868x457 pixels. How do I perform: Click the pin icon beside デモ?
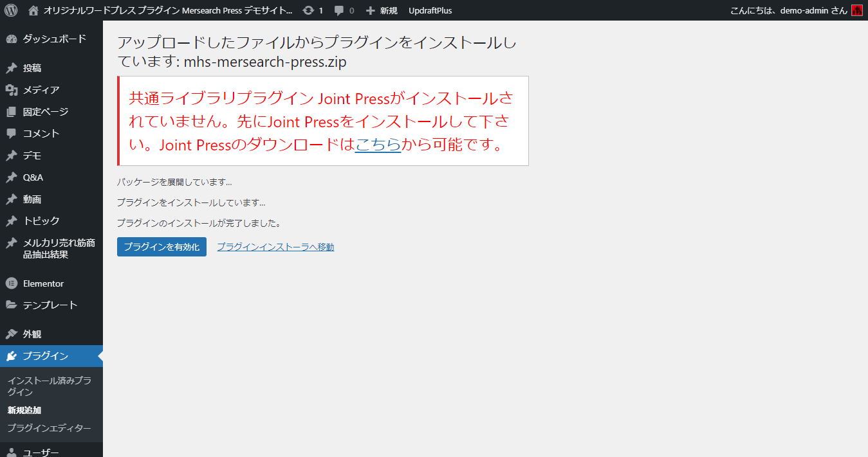(x=11, y=156)
